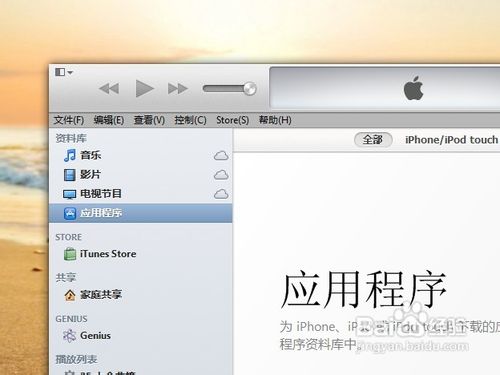Click the STORE section header
The height and width of the screenshot is (375, 500).
pos(68,237)
